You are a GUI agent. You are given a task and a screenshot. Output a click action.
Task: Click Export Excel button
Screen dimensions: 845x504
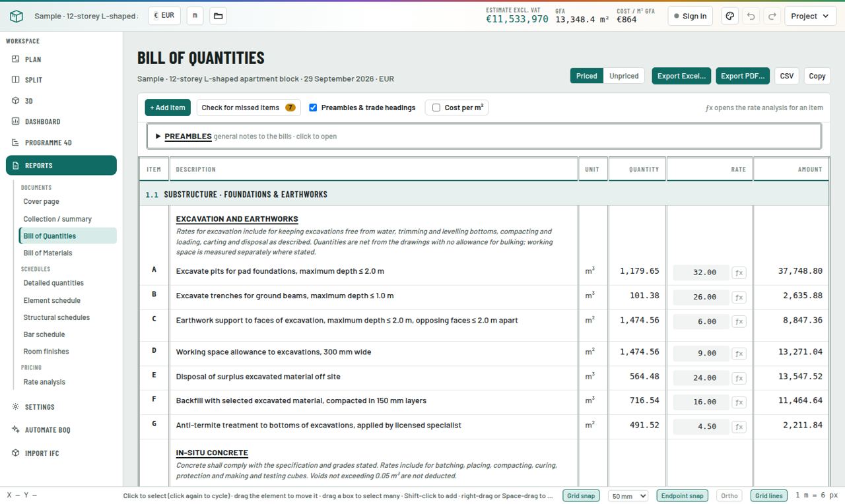[x=681, y=76]
